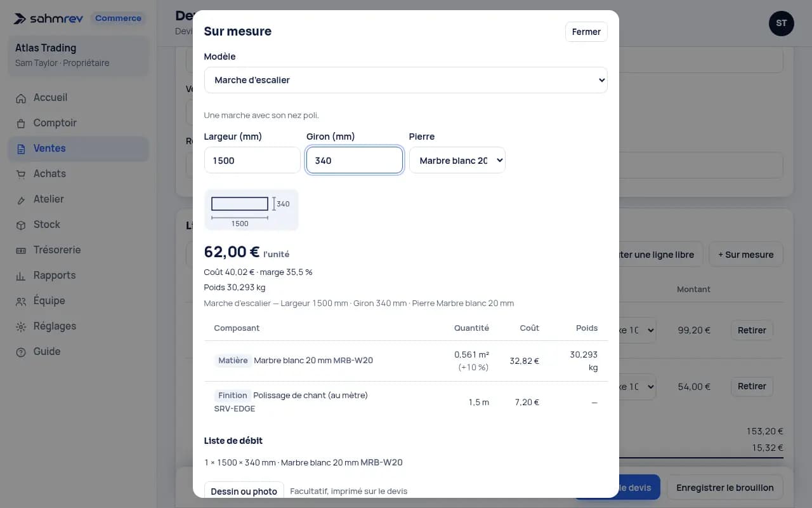Click the 32,82 € cost cell
This screenshot has width=812, height=508.
click(524, 361)
